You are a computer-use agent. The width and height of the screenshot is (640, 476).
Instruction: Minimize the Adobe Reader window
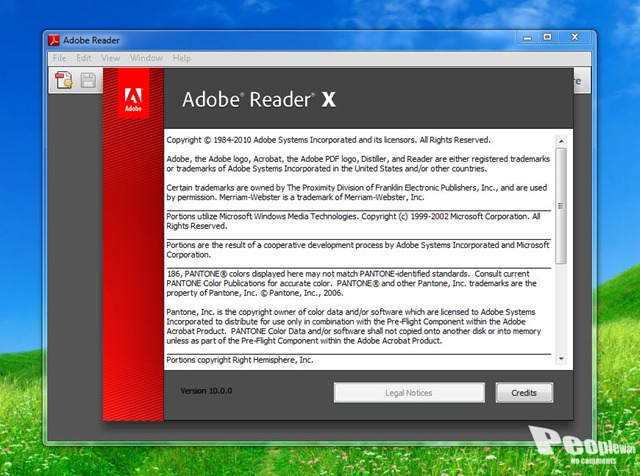click(528, 38)
